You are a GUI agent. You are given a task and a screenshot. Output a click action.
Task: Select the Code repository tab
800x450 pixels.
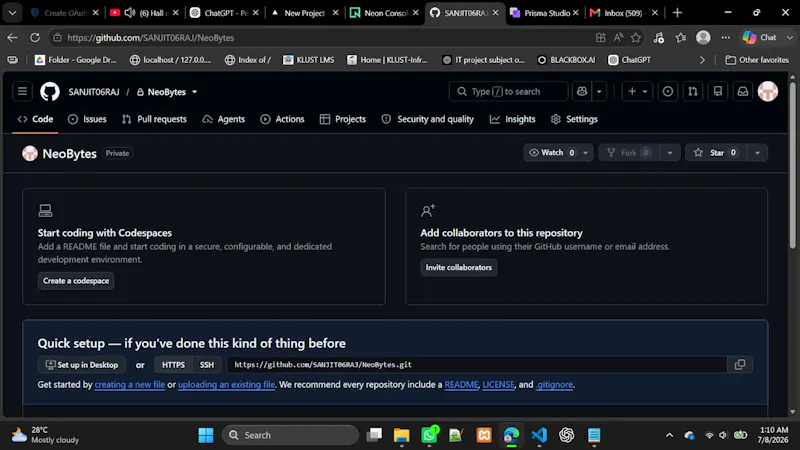point(35,119)
